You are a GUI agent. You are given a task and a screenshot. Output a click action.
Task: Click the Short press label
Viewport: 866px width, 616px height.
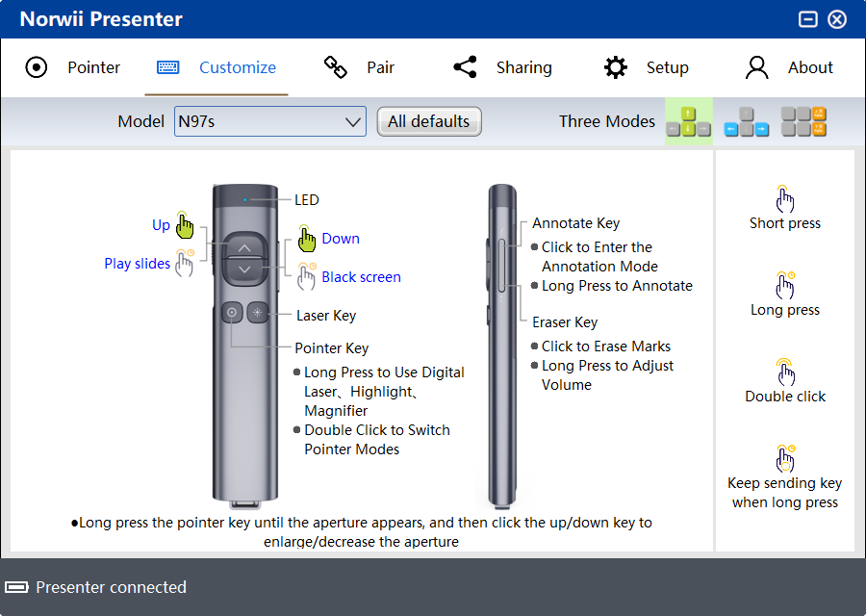tap(785, 223)
